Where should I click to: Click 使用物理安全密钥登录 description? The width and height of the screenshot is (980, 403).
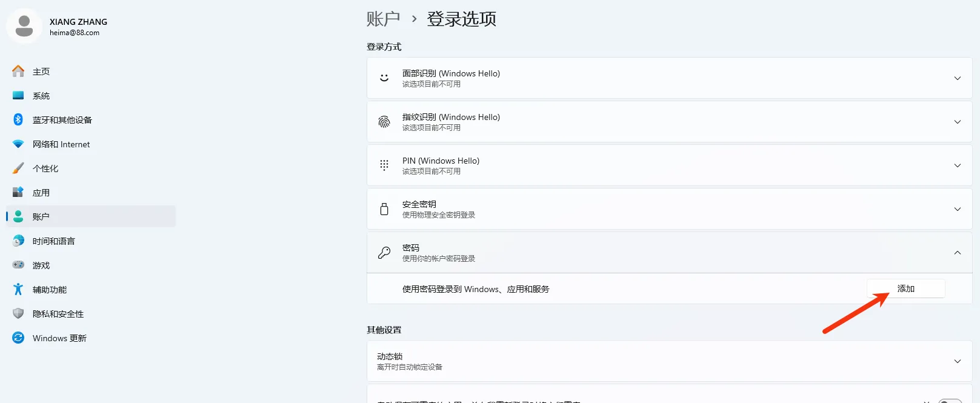439,215
